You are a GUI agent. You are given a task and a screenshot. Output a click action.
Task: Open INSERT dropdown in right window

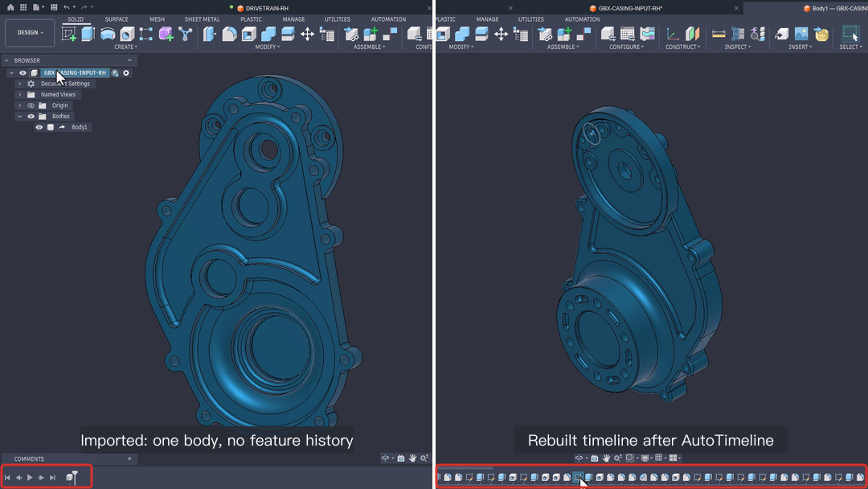pyautogui.click(x=800, y=47)
